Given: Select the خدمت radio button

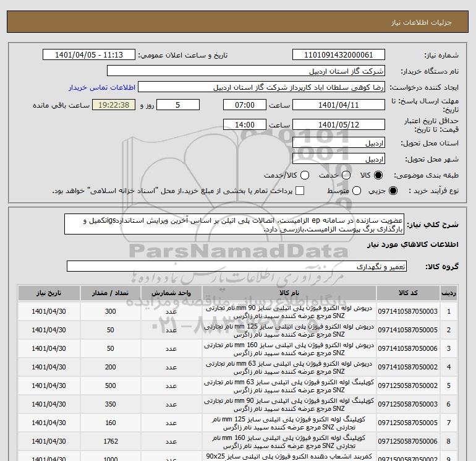Looking at the screenshot, I should click(x=346, y=175).
